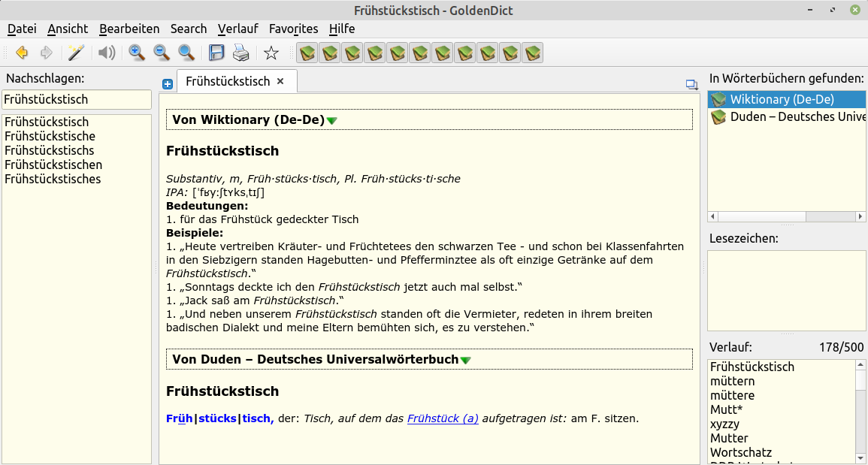Go forward using the forward arrow icon

(x=47, y=53)
